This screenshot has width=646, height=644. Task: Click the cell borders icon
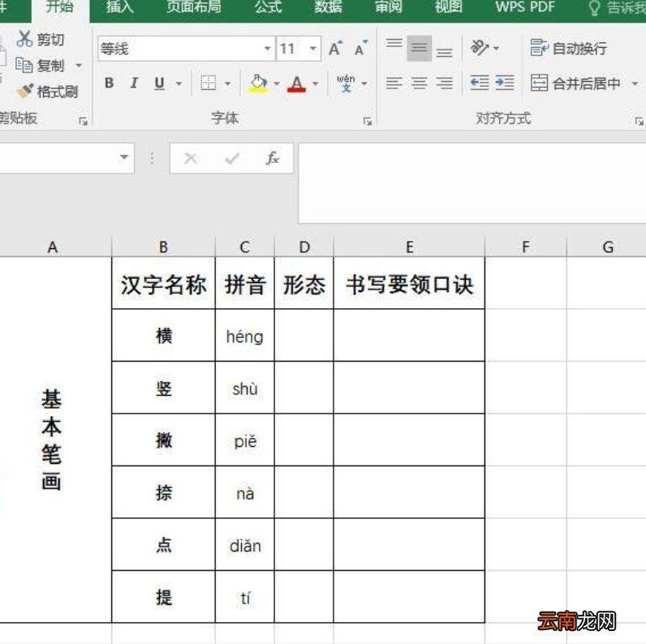[209, 84]
